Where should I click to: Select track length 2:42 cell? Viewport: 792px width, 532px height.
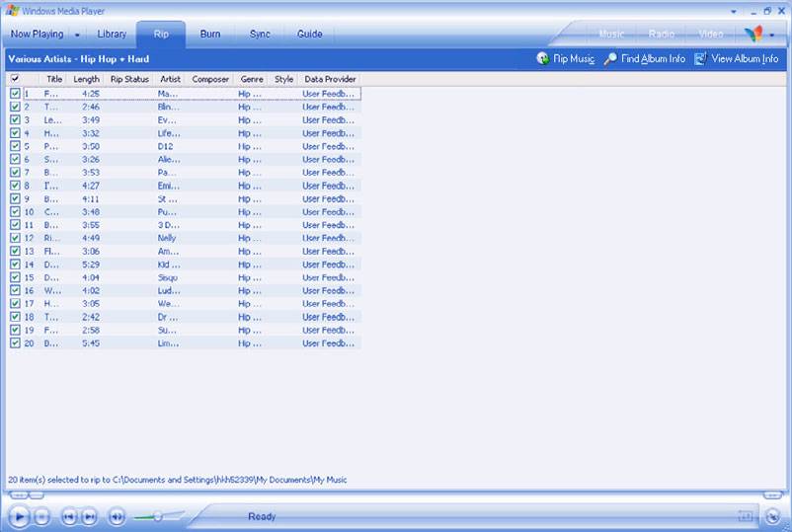pos(91,317)
